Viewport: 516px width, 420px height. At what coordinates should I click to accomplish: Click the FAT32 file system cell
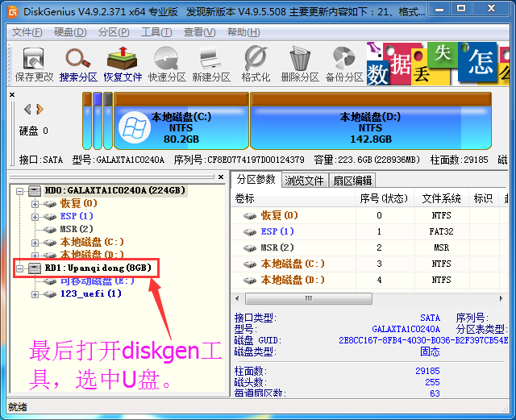click(441, 231)
